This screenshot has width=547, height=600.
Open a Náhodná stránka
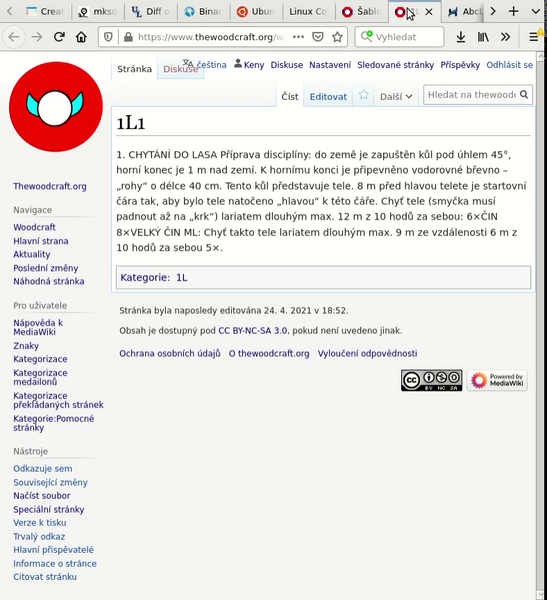pyautogui.click(x=49, y=281)
